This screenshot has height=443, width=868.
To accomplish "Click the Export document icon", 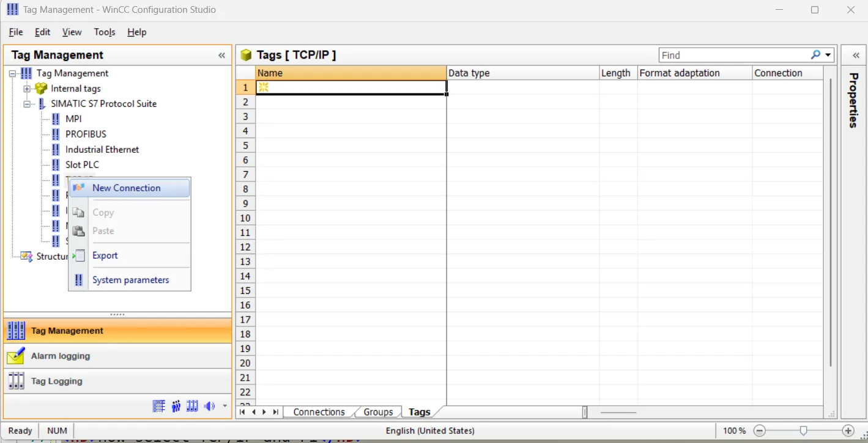I will point(78,255).
